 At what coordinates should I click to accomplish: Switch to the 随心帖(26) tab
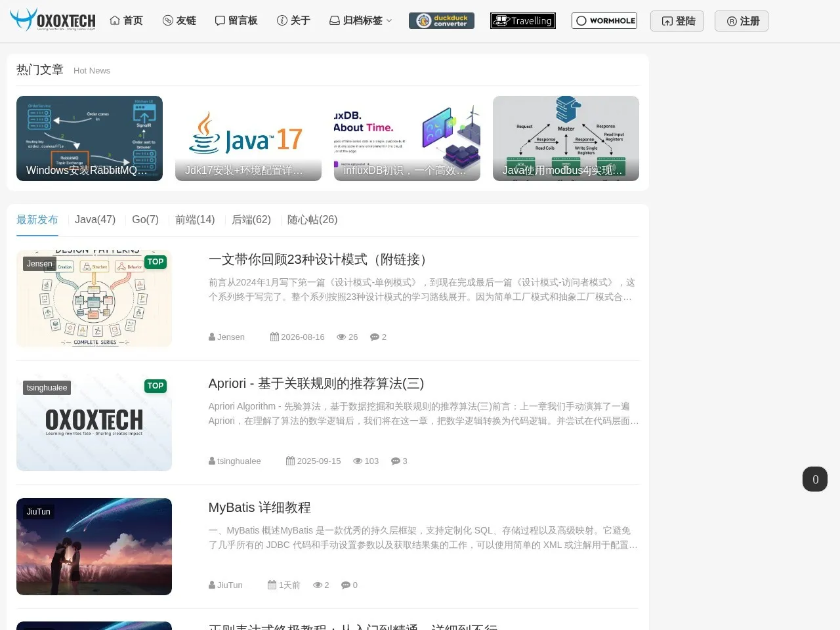312,220
